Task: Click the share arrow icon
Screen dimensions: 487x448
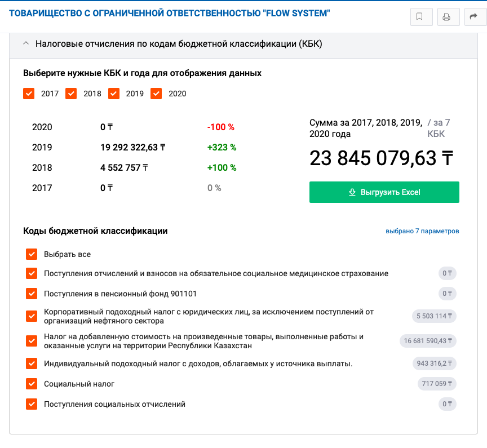Action: [x=475, y=17]
